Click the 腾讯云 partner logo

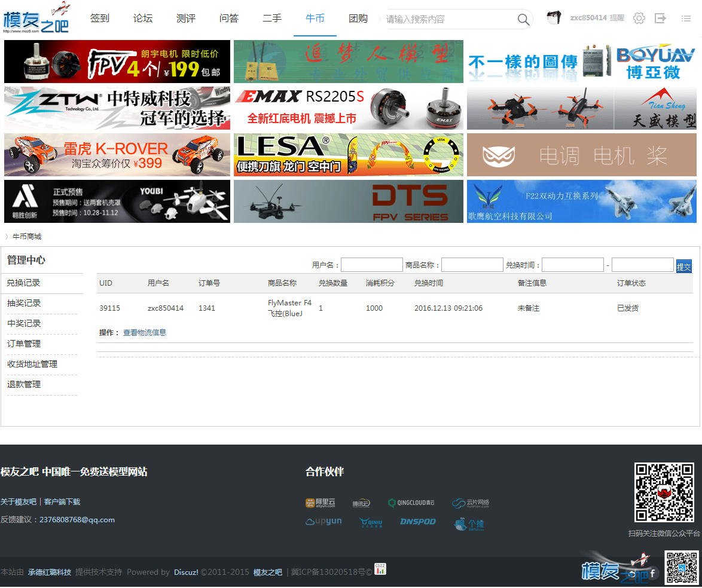(361, 503)
